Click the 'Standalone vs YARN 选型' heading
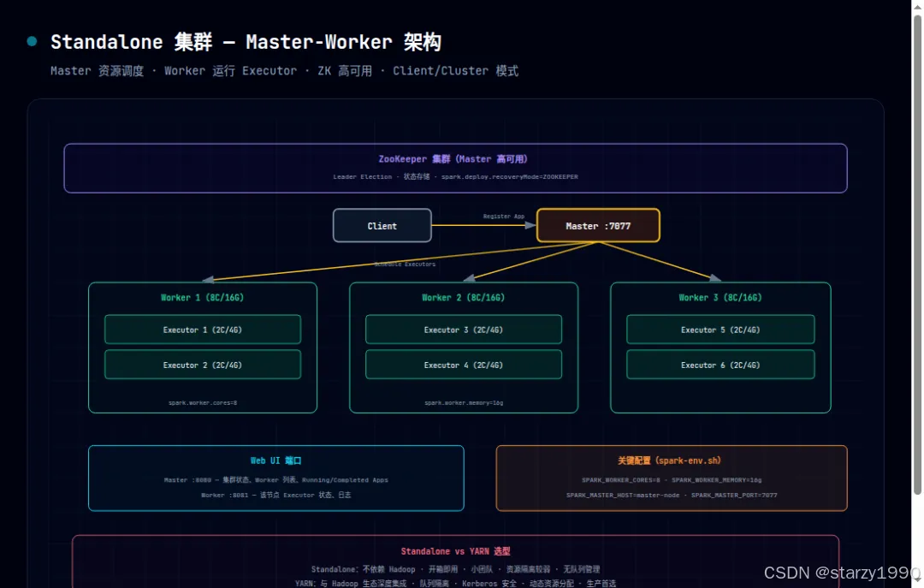The height and width of the screenshot is (588, 924). [x=455, y=551]
